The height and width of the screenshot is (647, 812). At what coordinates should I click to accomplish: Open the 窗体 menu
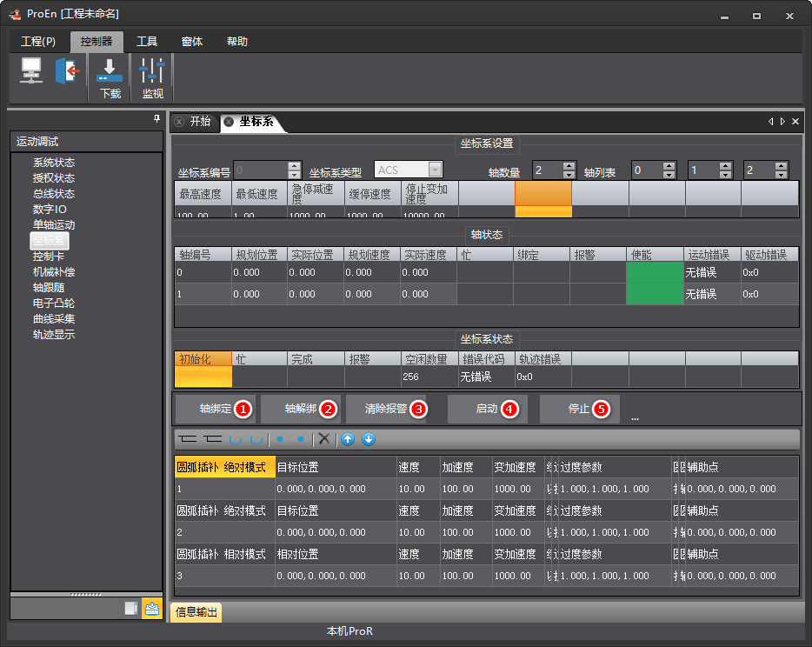click(191, 42)
